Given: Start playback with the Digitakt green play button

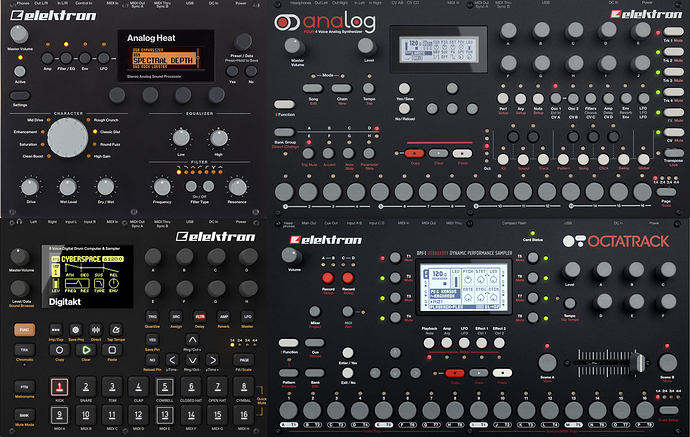Looking at the screenshot, I should coord(86,350).
